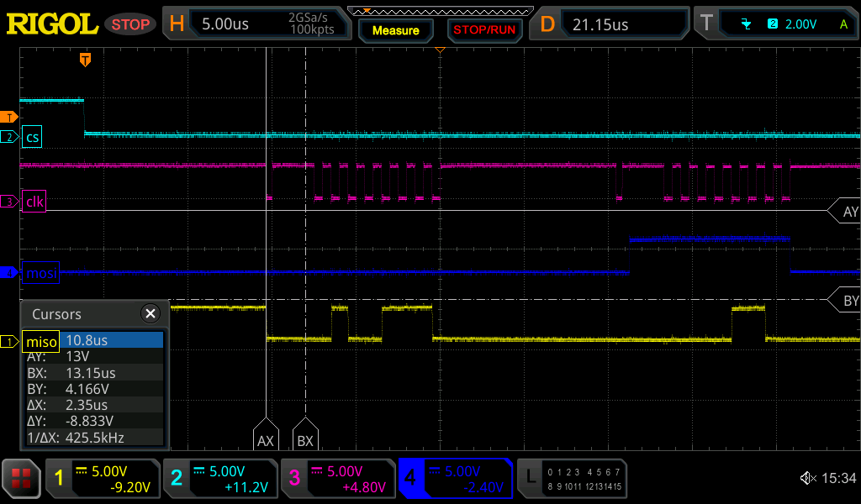Click channel 3 ground marker
This screenshot has height=504, width=861.
point(8,202)
